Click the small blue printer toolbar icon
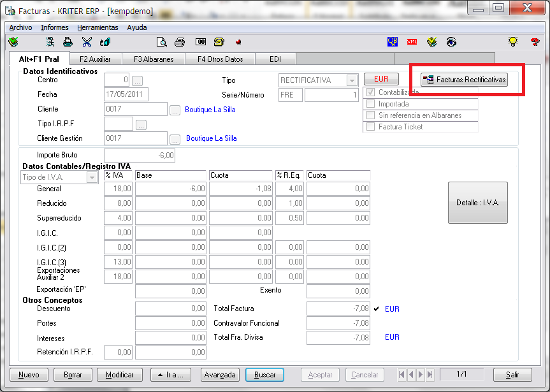This screenshot has height=392, width=550. coord(68,42)
